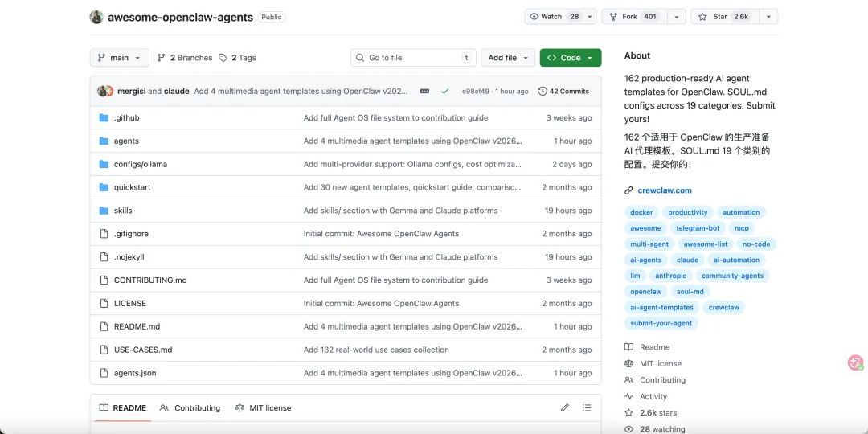Select the community-agents topic tag
This screenshot has width=868, height=434.
click(x=732, y=276)
